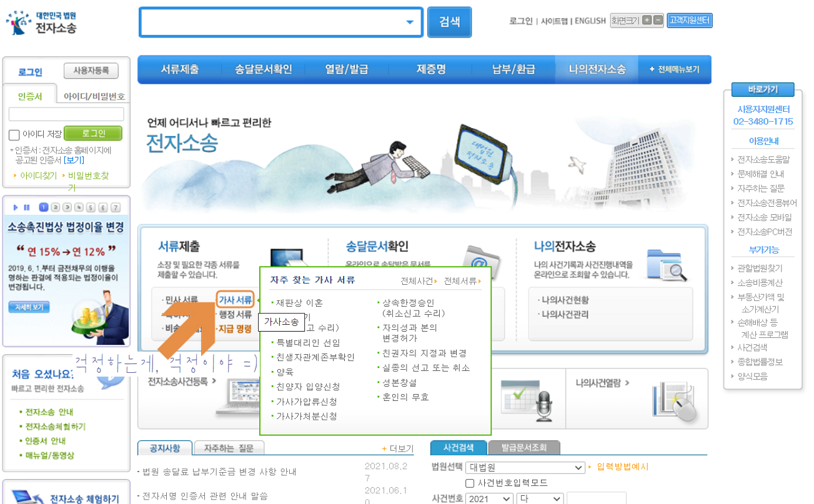This screenshot has height=504, width=814.
Task: Show banner slide number 7
Action: 115,207
